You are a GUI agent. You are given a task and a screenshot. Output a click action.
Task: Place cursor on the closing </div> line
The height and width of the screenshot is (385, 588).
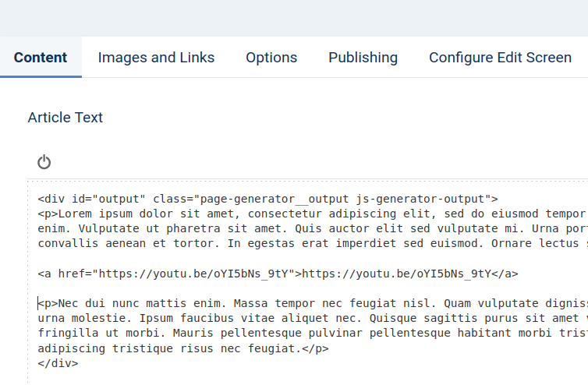(58, 363)
